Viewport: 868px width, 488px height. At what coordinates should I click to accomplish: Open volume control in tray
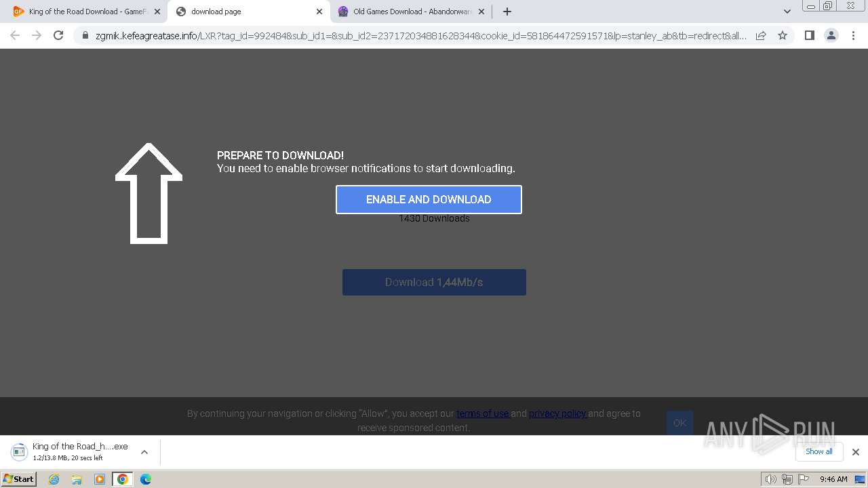pyautogui.click(x=770, y=479)
